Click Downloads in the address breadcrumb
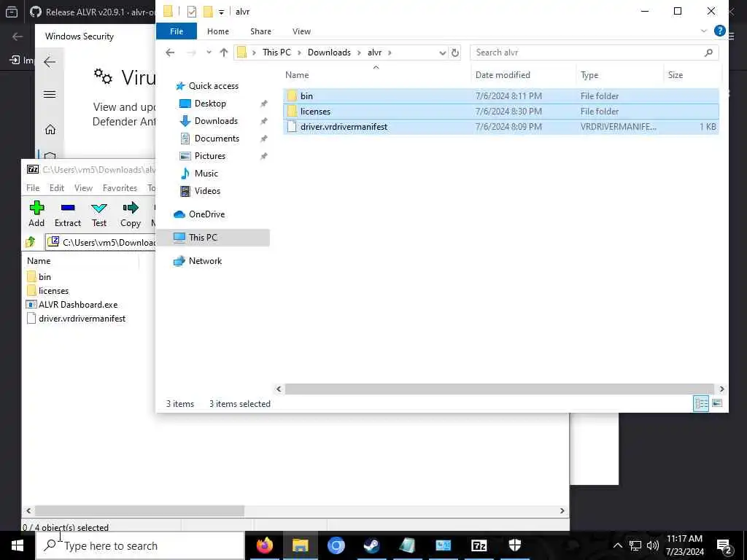 [x=329, y=52]
